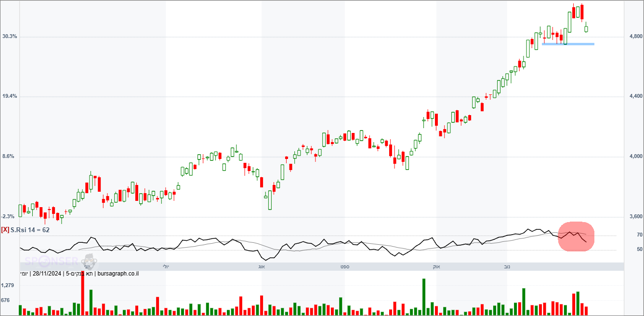This screenshot has height=316, width=644.
Task: Close the S.Rsi indicator with [X]
Action: [x=5, y=230]
